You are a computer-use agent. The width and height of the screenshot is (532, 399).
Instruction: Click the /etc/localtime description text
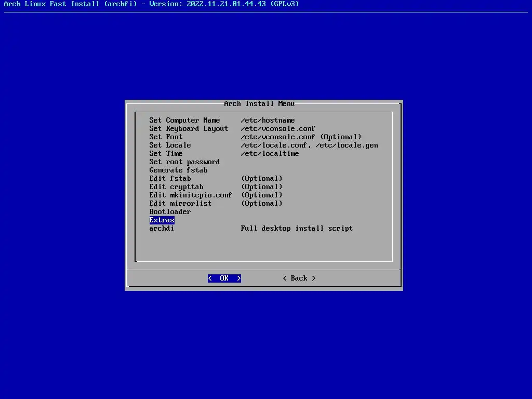270,153
